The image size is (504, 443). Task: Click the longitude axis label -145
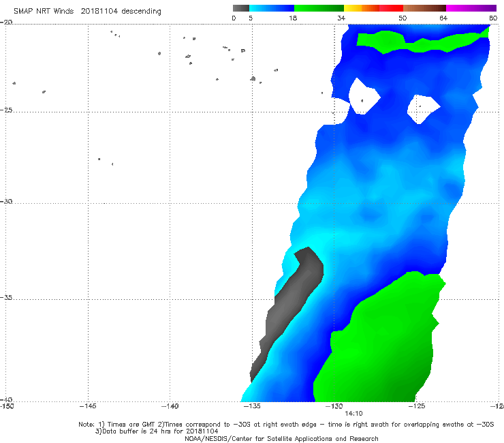click(x=88, y=406)
